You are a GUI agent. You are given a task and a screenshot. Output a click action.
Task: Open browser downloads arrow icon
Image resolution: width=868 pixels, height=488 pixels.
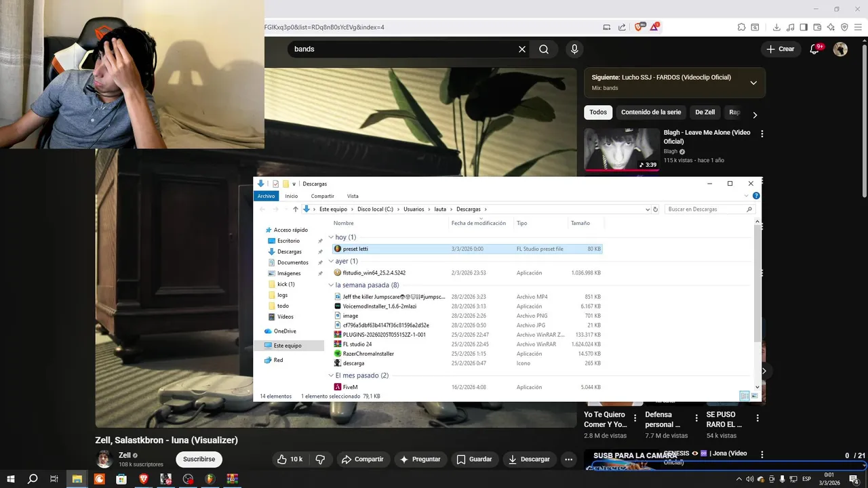[x=776, y=27]
